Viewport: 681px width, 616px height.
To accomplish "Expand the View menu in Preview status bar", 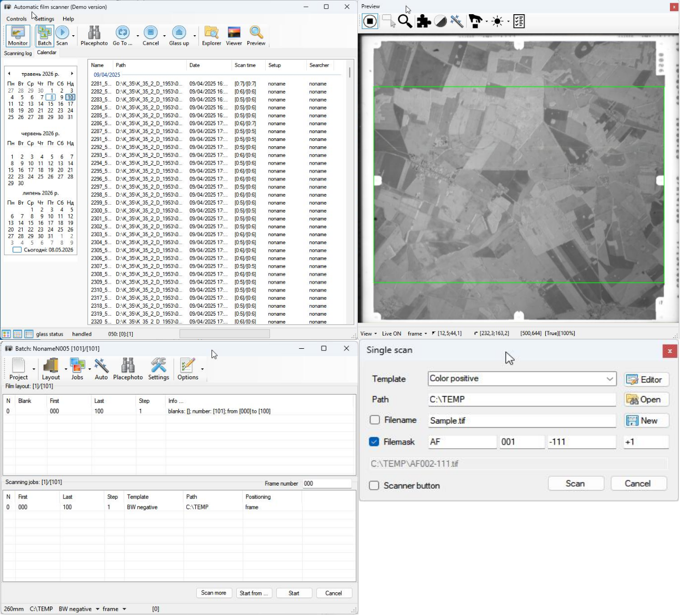I will coord(368,335).
